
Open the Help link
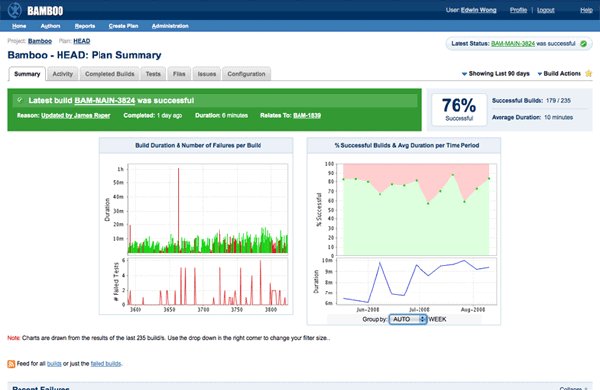click(x=586, y=10)
